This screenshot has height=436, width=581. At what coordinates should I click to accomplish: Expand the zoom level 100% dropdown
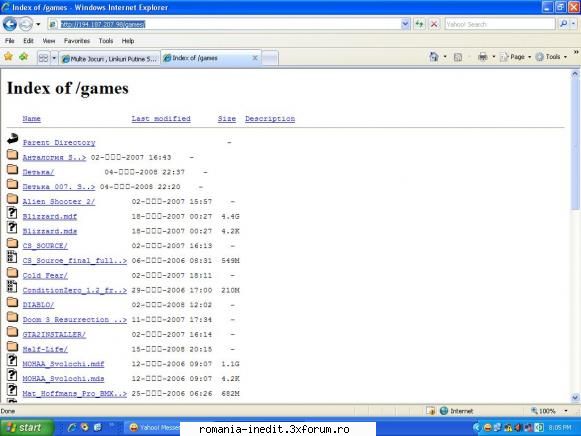coord(566,411)
